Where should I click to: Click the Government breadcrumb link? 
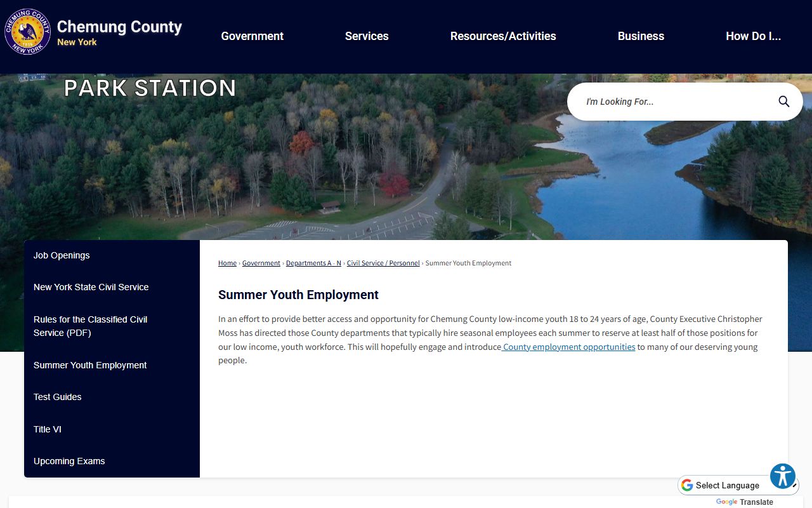point(261,263)
